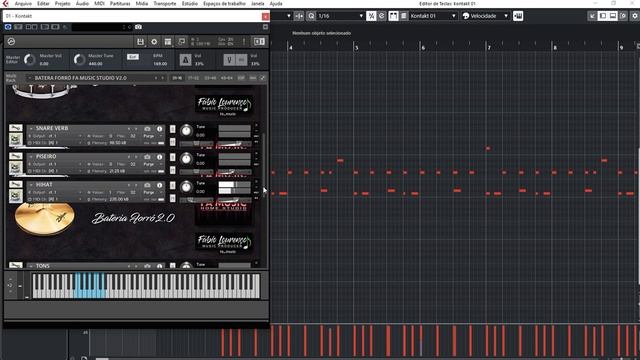Toggle the bottom zone visibility button

tap(613, 16)
